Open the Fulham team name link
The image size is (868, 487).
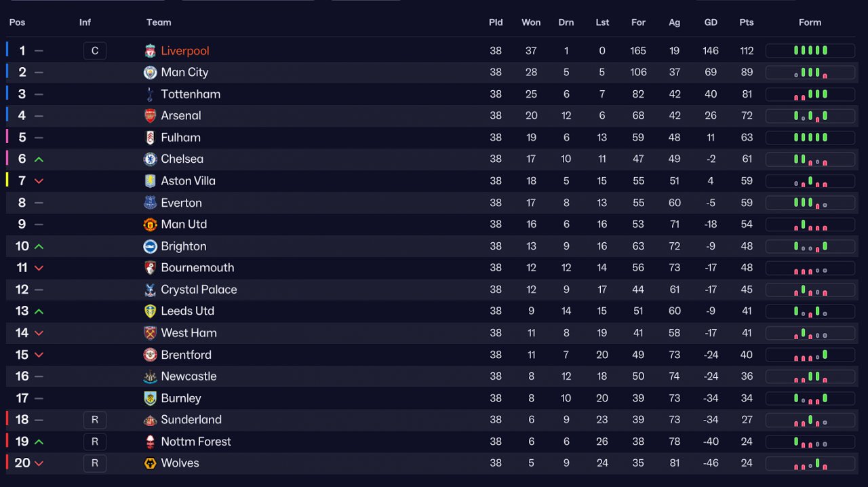(x=180, y=138)
